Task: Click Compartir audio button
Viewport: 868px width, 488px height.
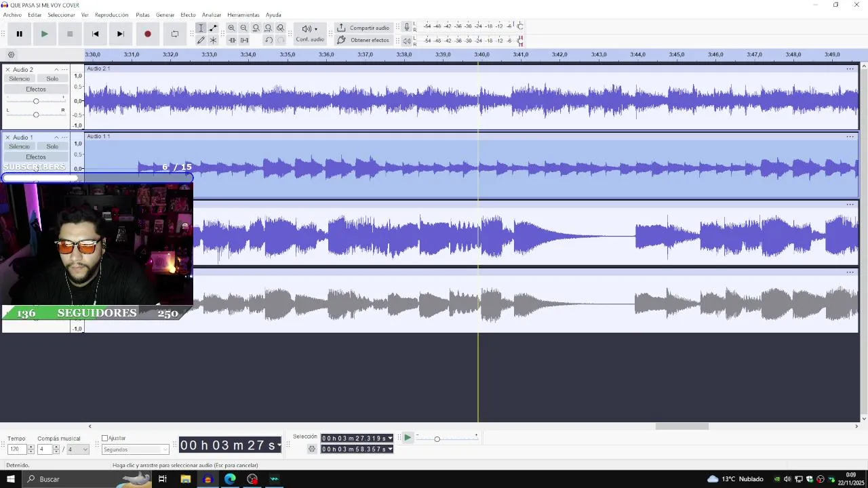Action: coord(363,28)
